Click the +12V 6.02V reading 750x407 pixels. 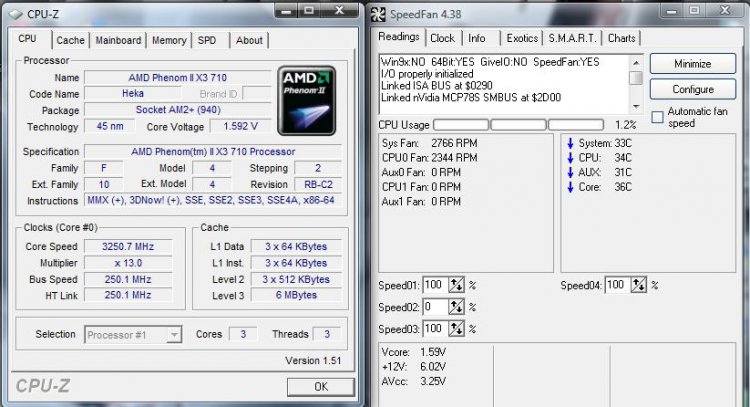tap(414, 367)
